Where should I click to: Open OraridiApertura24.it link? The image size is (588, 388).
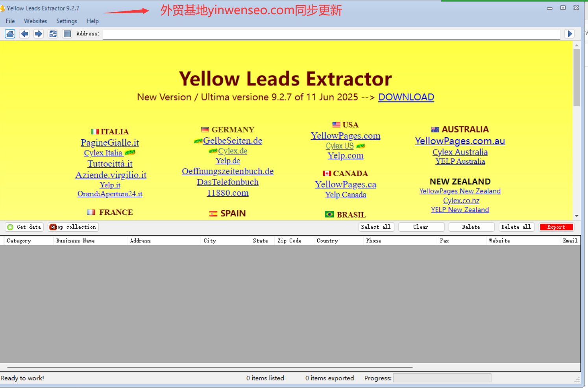point(110,194)
